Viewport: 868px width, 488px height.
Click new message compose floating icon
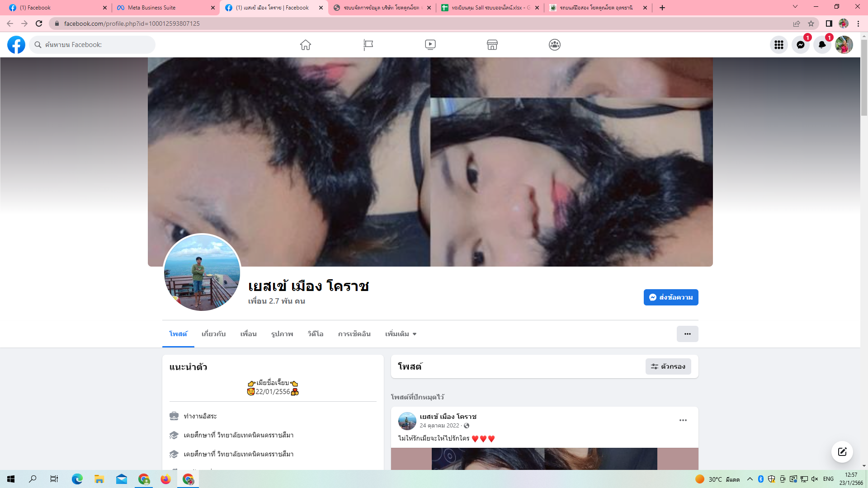tap(842, 452)
